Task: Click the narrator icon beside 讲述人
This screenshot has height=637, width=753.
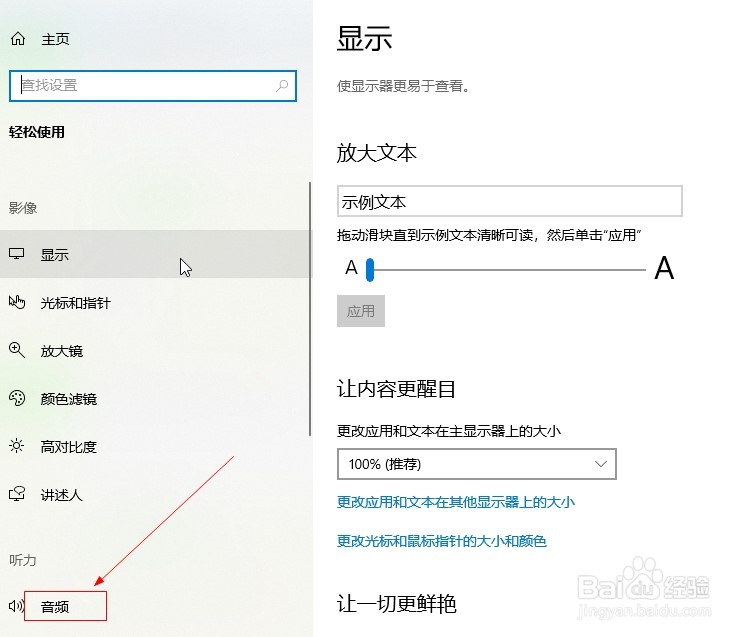Action: coord(17,494)
